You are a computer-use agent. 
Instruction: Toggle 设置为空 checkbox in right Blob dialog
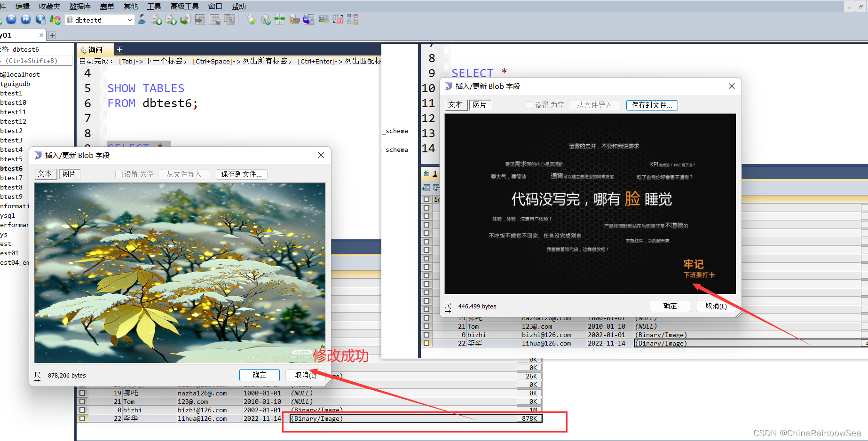tap(529, 105)
